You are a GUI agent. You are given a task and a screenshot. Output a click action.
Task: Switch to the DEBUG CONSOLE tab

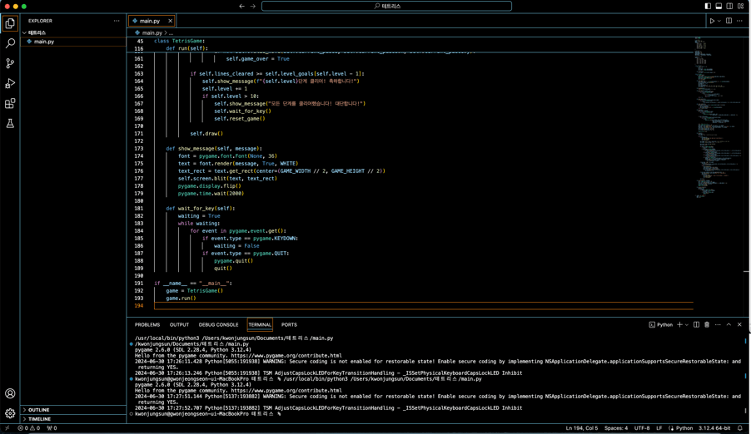tap(218, 325)
